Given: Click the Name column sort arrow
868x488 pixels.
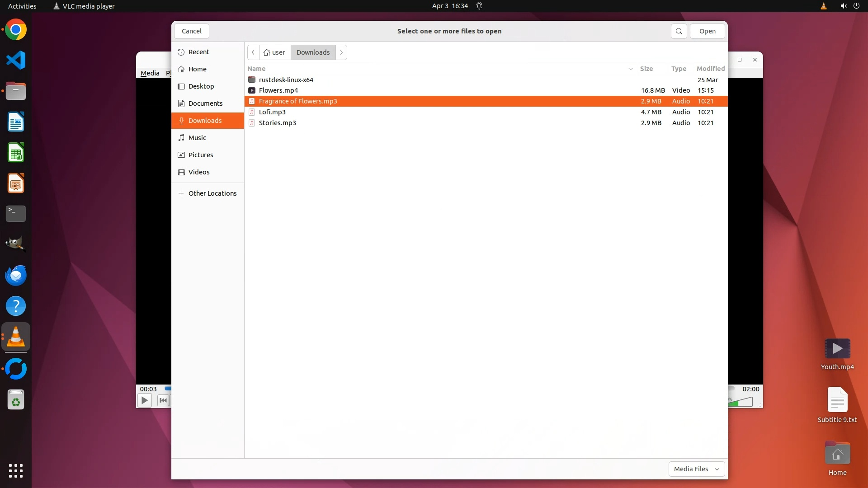Looking at the screenshot, I should 630,69.
